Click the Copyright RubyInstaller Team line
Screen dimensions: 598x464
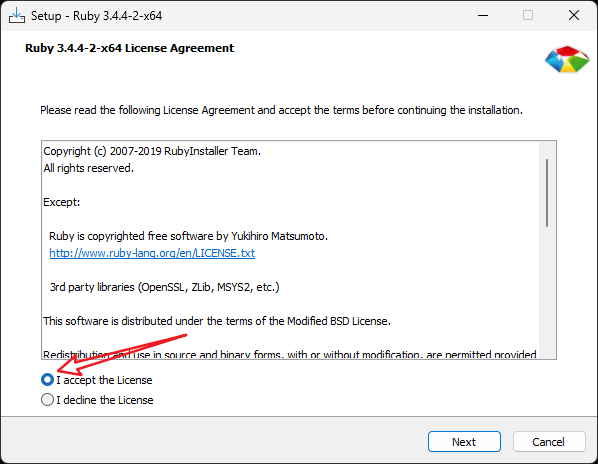point(152,151)
